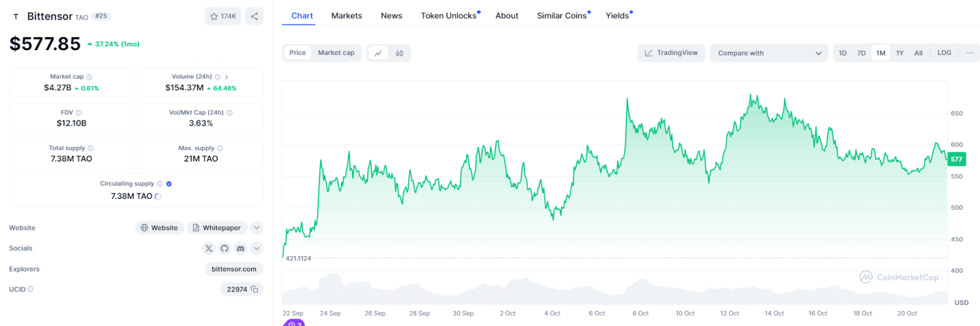Open X (Twitter) social link

209,248
